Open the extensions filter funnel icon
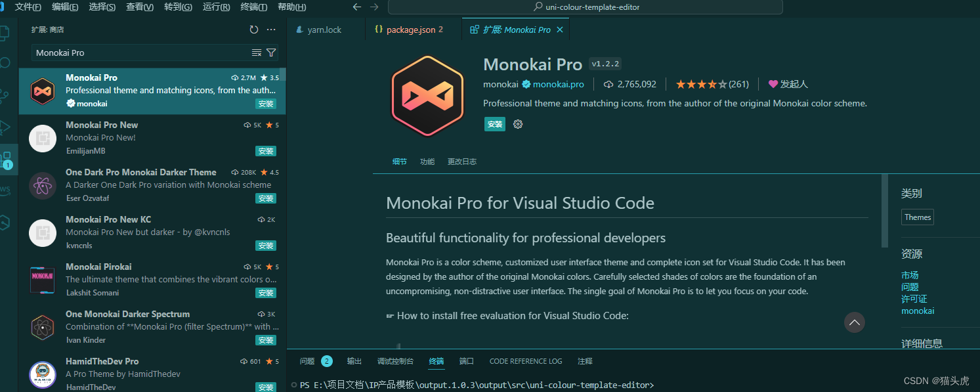The image size is (980, 392). (x=272, y=53)
